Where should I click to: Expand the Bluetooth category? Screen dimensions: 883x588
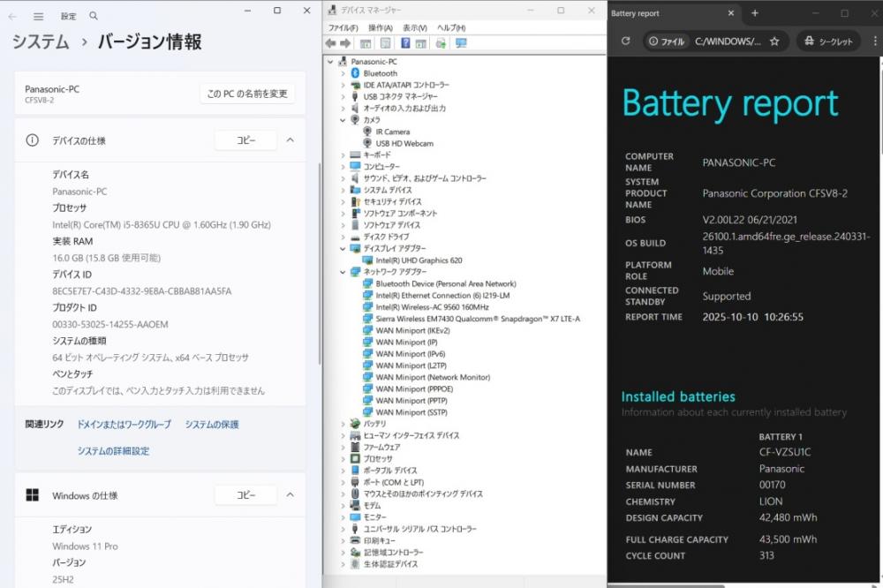[343, 73]
